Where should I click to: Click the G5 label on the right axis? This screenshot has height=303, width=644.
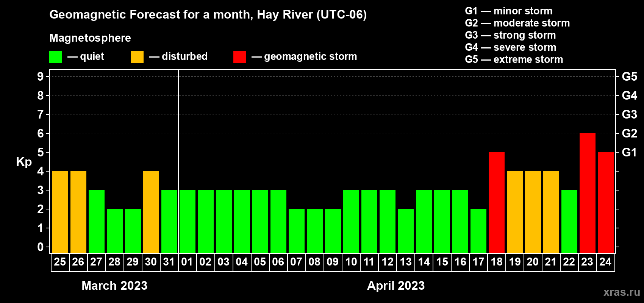[x=630, y=77]
